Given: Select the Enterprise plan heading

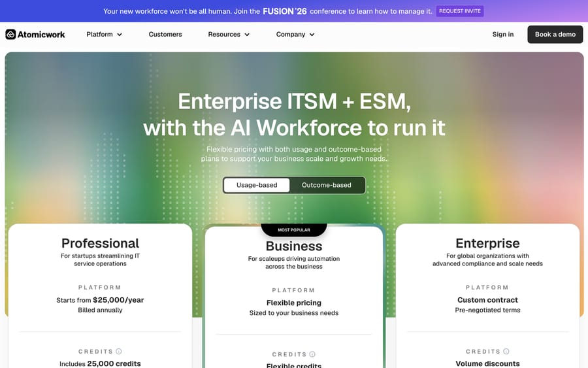Looking at the screenshot, I should coord(487,243).
